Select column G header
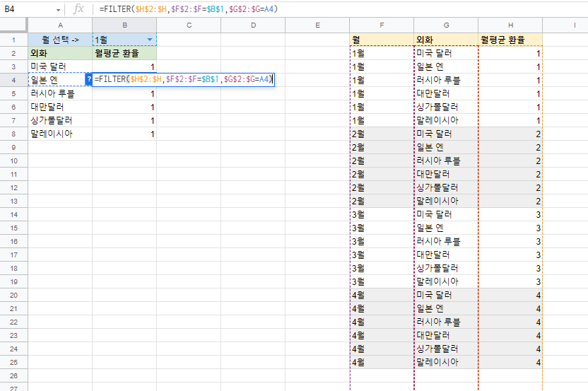Screen dimensions: 588x391 [x=446, y=25]
